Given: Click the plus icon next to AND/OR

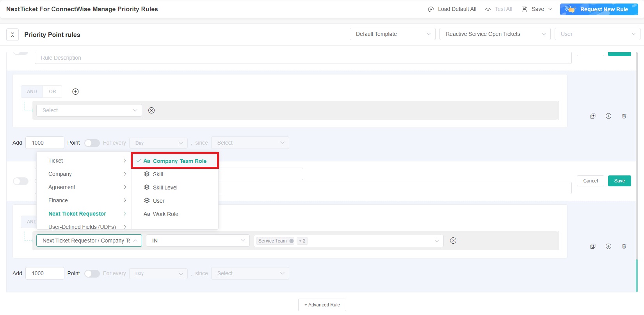Looking at the screenshot, I should click(76, 92).
